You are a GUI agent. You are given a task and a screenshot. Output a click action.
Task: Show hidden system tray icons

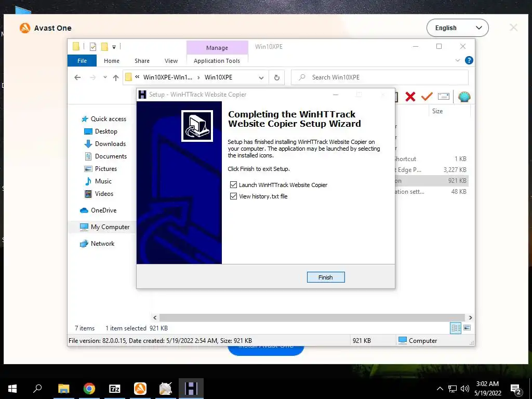click(x=440, y=389)
